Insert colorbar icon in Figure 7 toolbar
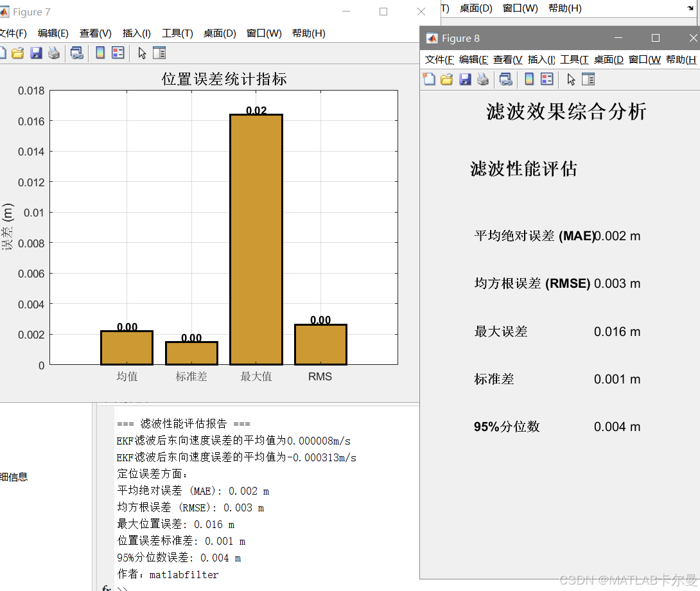The image size is (700, 591). pos(100,53)
